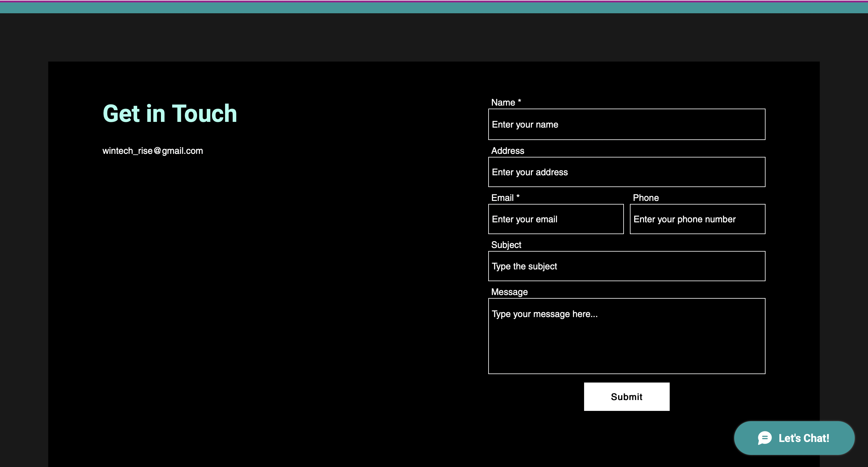Click the Name field label

503,103
